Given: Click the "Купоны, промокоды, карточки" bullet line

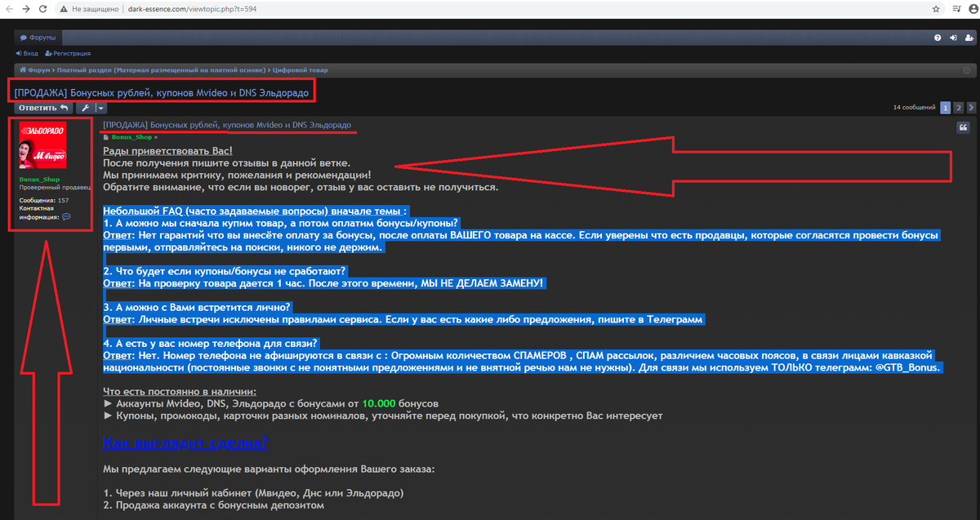Looking at the screenshot, I should 382,416.
